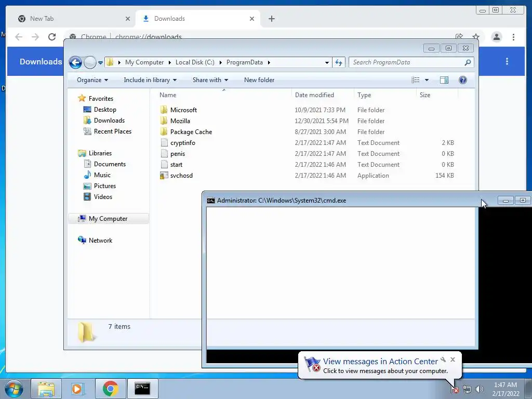The width and height of the screenshot is (532, 399).
Task: Go back using Explorer's back arrow
Action: (75, 62)
